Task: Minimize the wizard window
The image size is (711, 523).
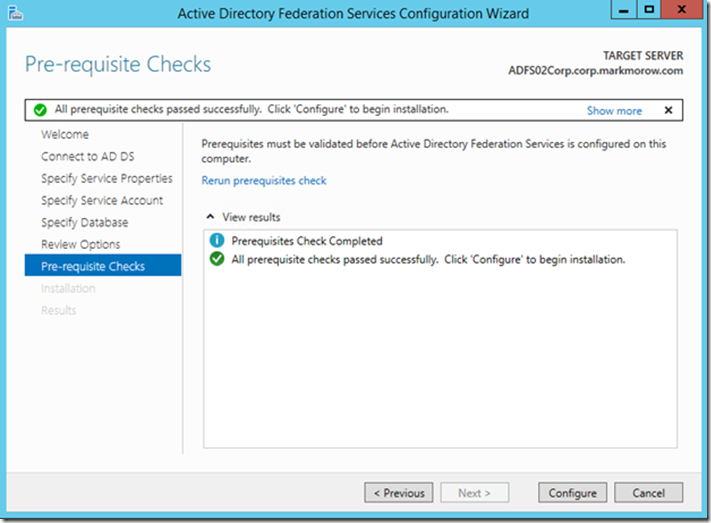Action: [x=624, y=9]
